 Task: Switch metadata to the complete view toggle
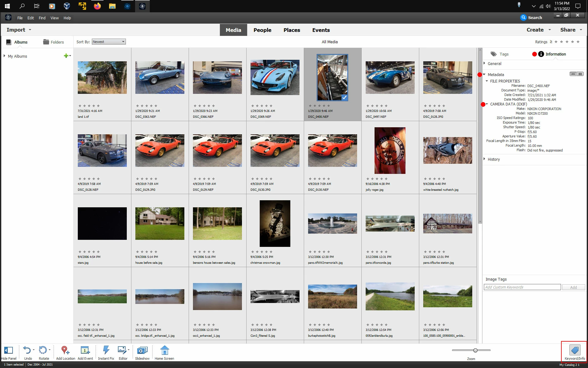tap(580, 74)
